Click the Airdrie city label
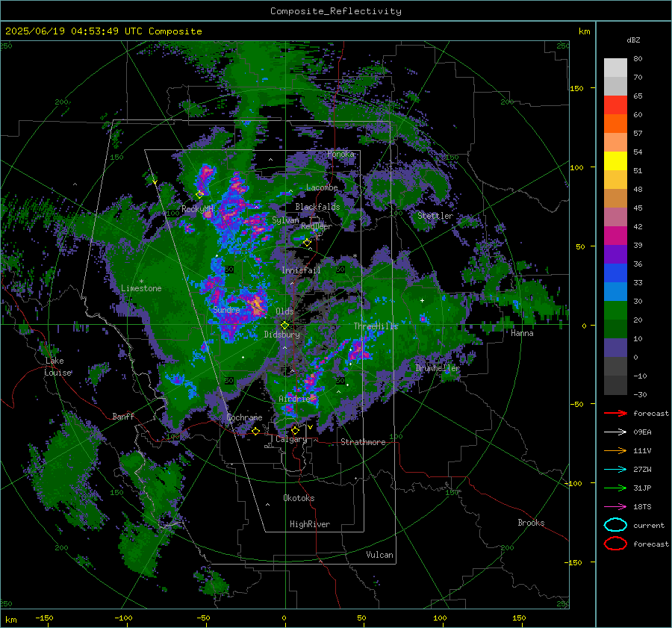The width and height of the screenshot is (672, 628). [x=294, y=399]
